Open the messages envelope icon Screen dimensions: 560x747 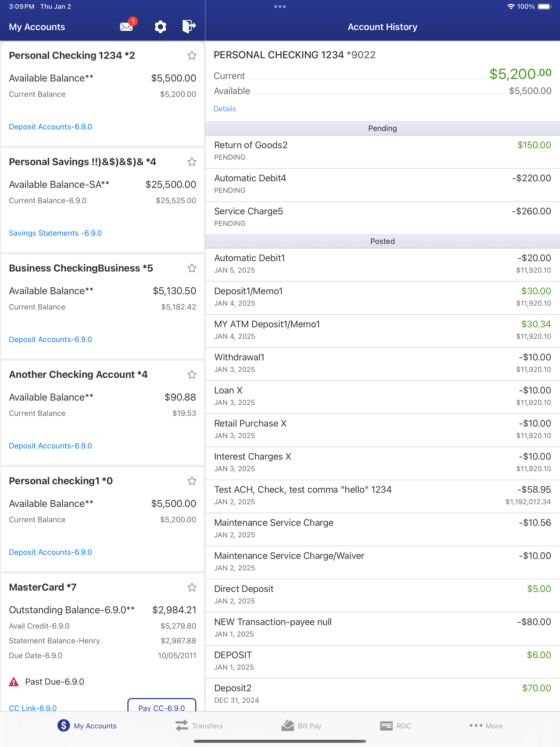tap(127, 26)
